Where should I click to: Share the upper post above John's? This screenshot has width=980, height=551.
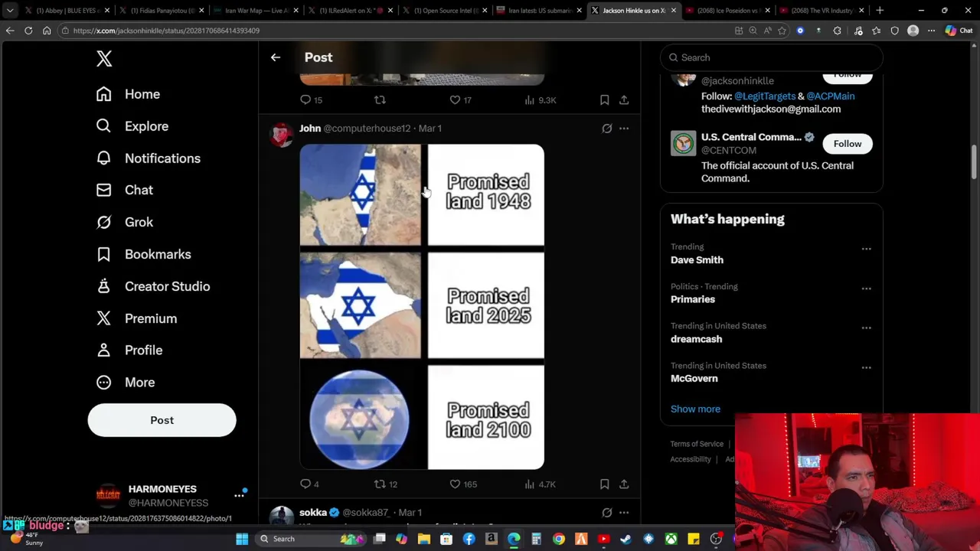(624, 99)
